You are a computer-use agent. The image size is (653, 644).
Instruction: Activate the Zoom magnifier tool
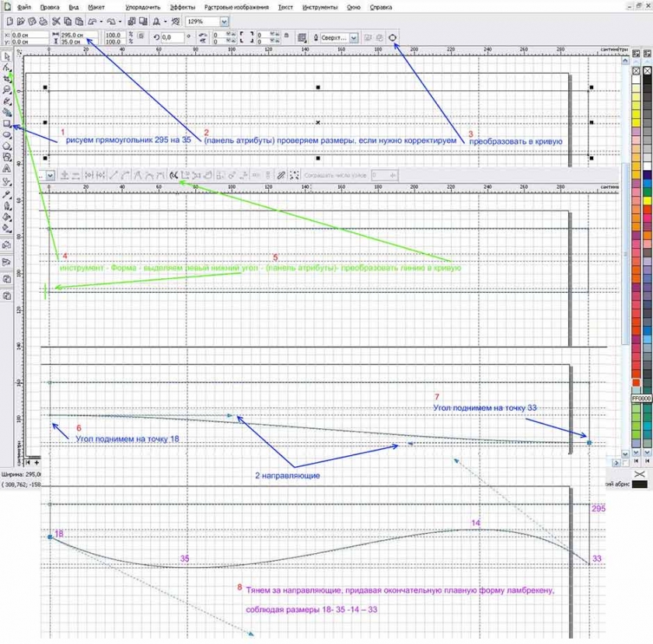(6, 90)
